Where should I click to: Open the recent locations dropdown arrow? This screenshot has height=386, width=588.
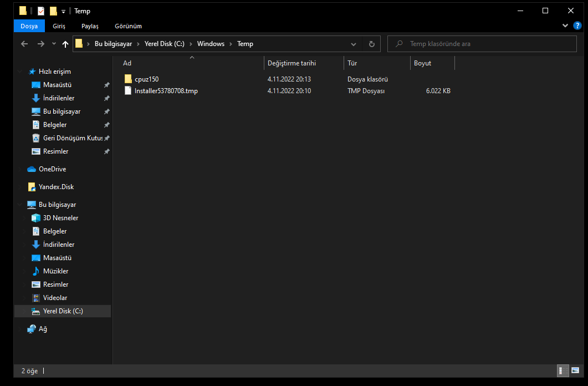54,44
